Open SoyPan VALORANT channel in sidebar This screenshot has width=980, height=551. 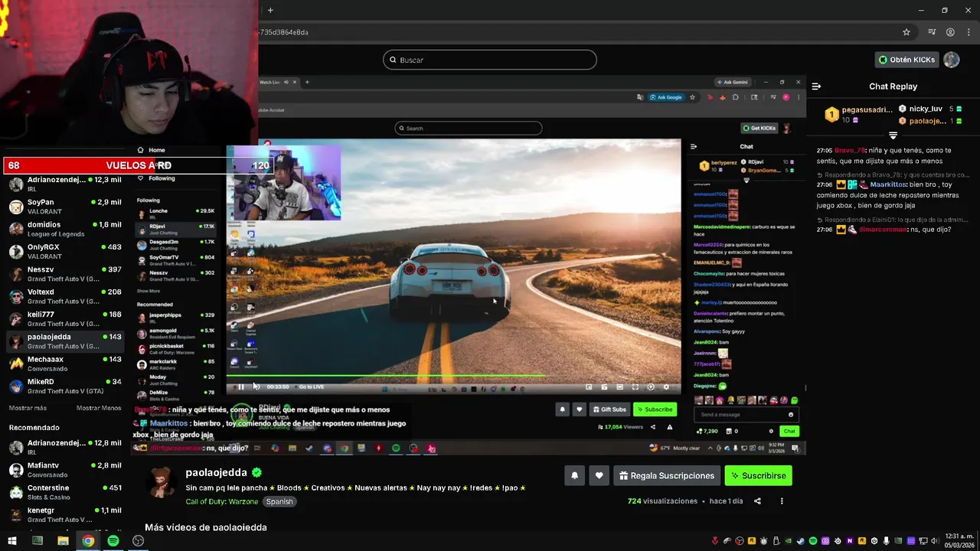click(65, 207)
